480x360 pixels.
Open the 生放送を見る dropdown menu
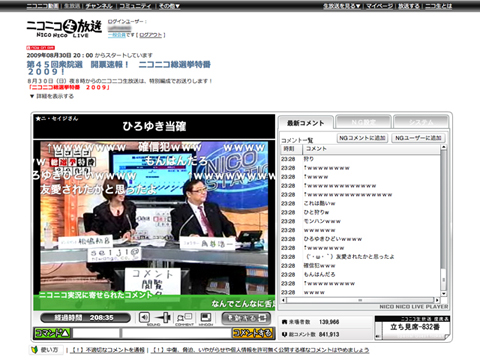342,6
